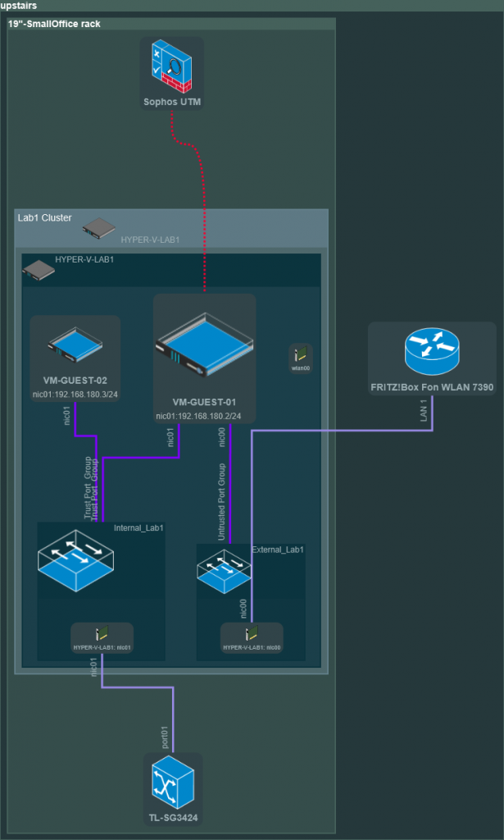504x840 pixels.
Task: Click the port01 link label
Action: [166, 737]
